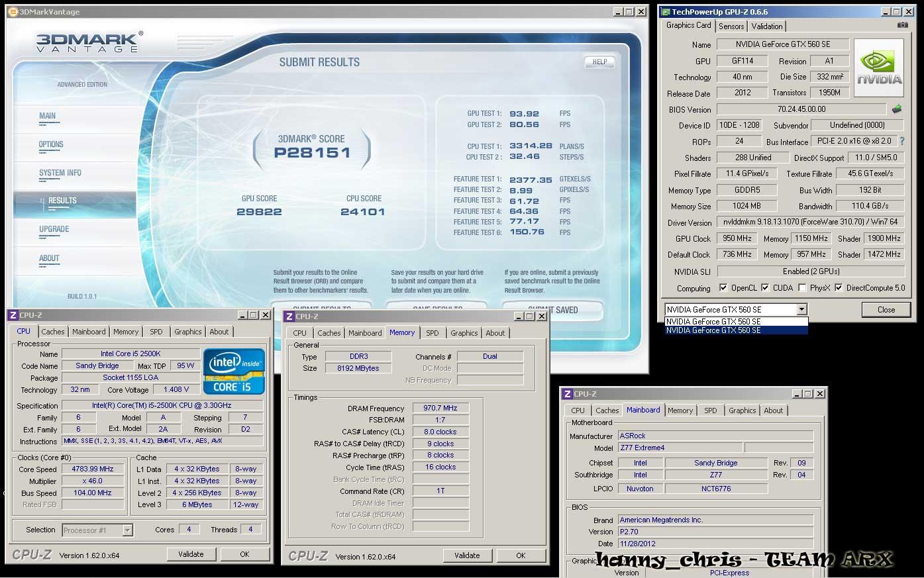Screen dimensions: 924x578
Task: Click the Close button in GPU-Z
Action: click(x=886, y=309)
